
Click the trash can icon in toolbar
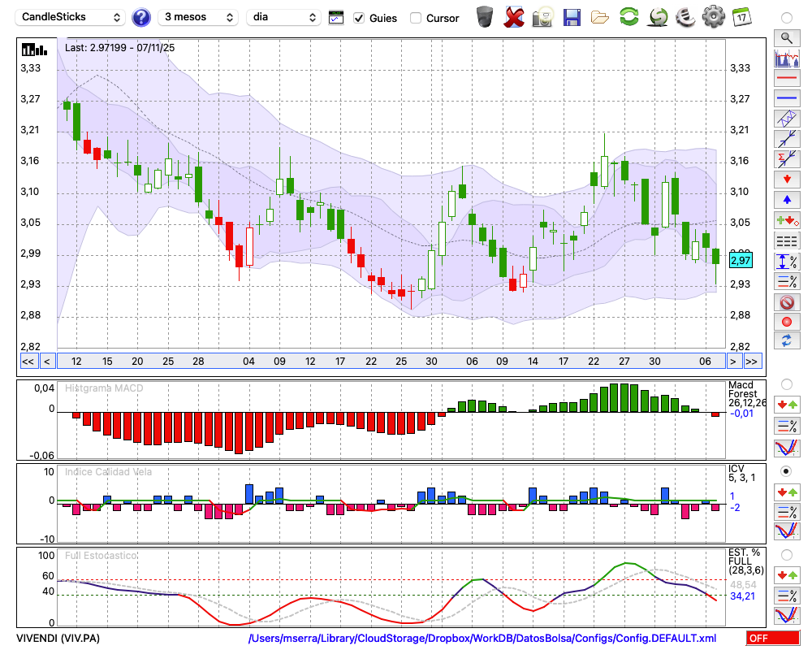[485, 17]
